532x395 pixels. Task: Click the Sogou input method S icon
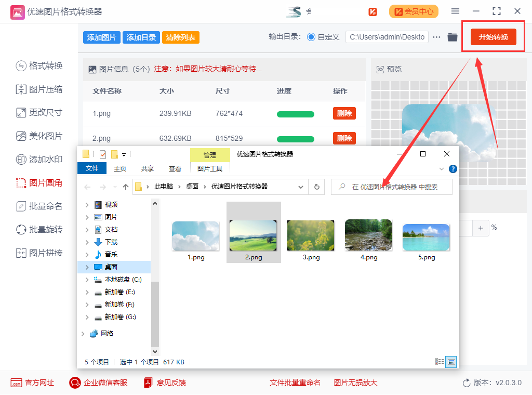coord(294,11)
